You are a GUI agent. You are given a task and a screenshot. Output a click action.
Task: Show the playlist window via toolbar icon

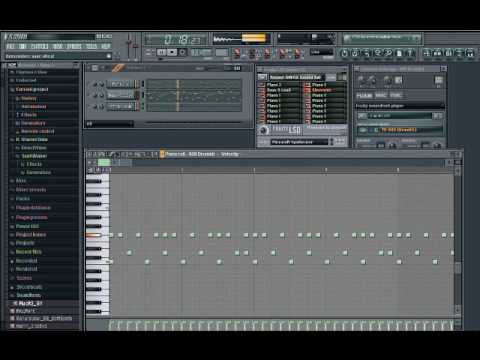(427, 53)
